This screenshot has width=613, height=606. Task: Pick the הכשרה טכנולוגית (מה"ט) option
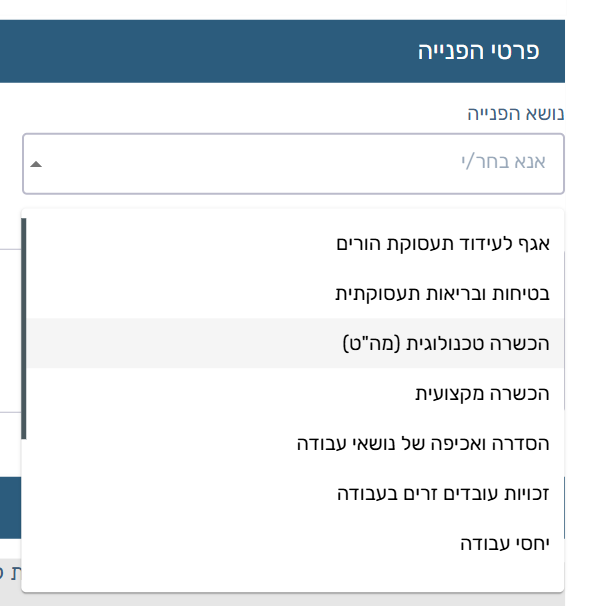pos(445,343)
